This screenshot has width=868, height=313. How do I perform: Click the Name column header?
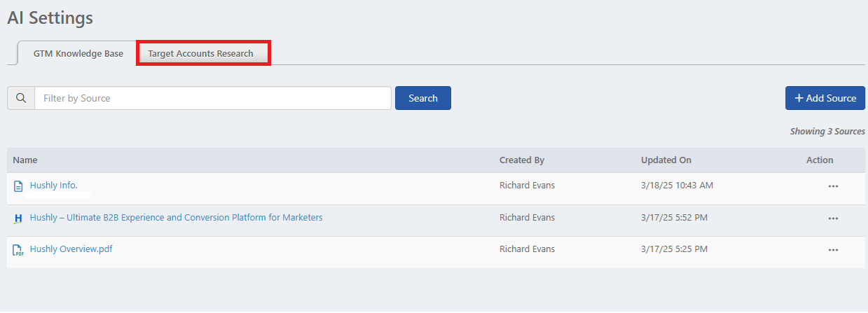[x=25, y=160]
